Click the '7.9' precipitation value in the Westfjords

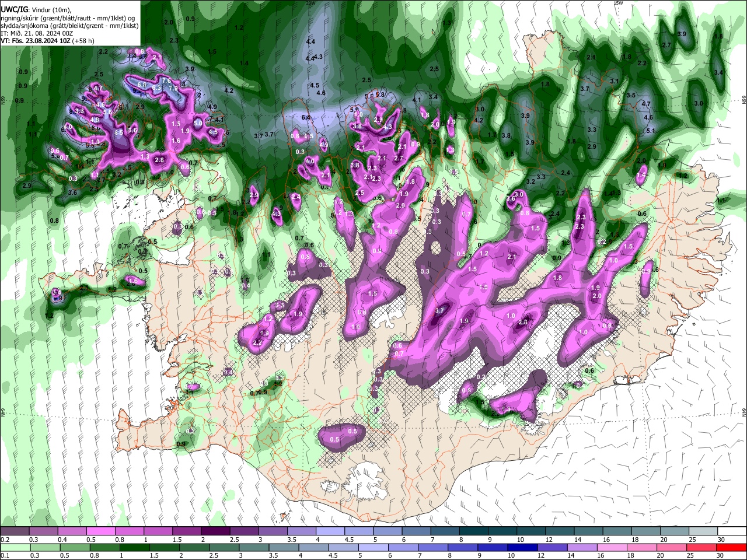click(x=173, y=88)
